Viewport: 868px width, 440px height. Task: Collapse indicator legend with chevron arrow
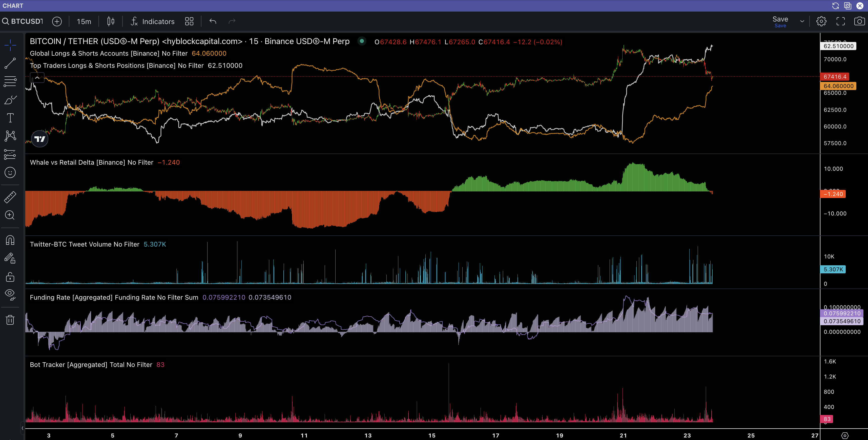[37, 78]
